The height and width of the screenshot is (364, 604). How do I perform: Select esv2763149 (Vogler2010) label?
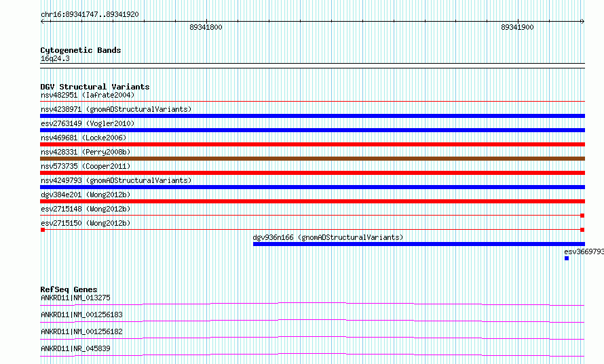(x=88, y=123)
